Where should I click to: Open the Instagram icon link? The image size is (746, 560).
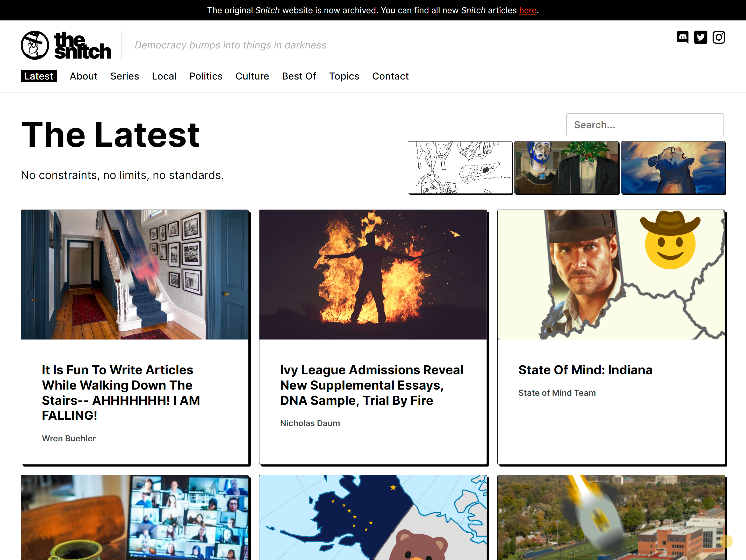(x=719, y=37)
